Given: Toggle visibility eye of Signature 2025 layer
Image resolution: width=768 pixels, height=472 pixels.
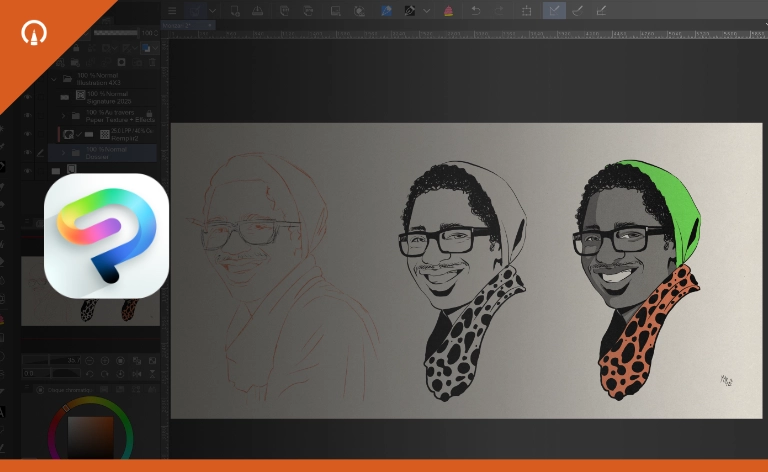Looking at the screenshot, I should pyautogui.click(x=27, y=97).
